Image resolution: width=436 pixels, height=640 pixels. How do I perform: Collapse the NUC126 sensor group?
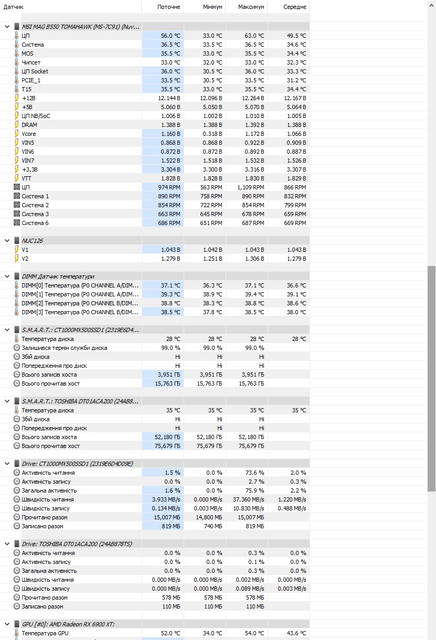7,241
